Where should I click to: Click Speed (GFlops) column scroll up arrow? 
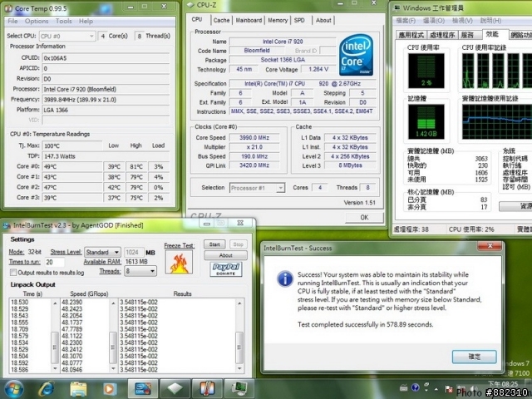[x=113, y=303]
